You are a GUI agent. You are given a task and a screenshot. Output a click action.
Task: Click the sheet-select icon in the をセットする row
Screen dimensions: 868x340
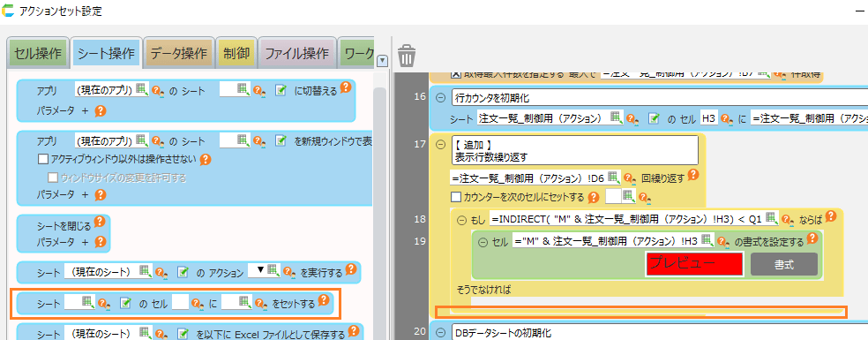[125, 303]
